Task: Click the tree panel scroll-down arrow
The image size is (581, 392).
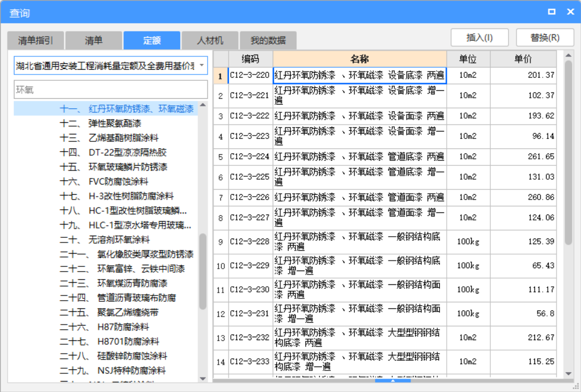Action: [x=203, y=378]
